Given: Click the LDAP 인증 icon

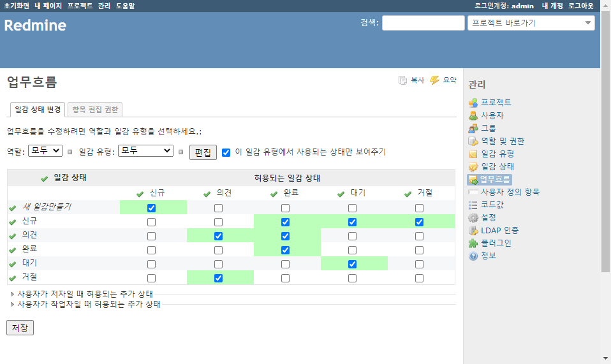Looking at the screenshot, I should tap(473, 231).
